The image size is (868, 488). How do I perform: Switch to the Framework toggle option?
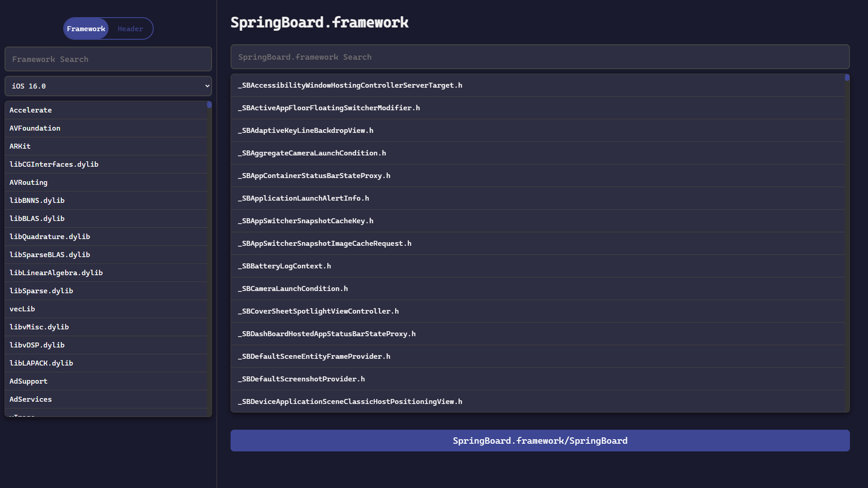tap(86, 28)
